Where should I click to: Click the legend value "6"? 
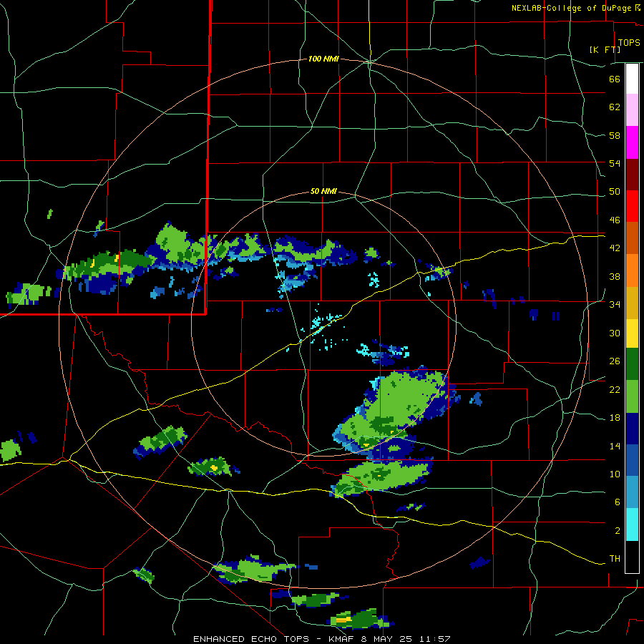tap(617, 502)
